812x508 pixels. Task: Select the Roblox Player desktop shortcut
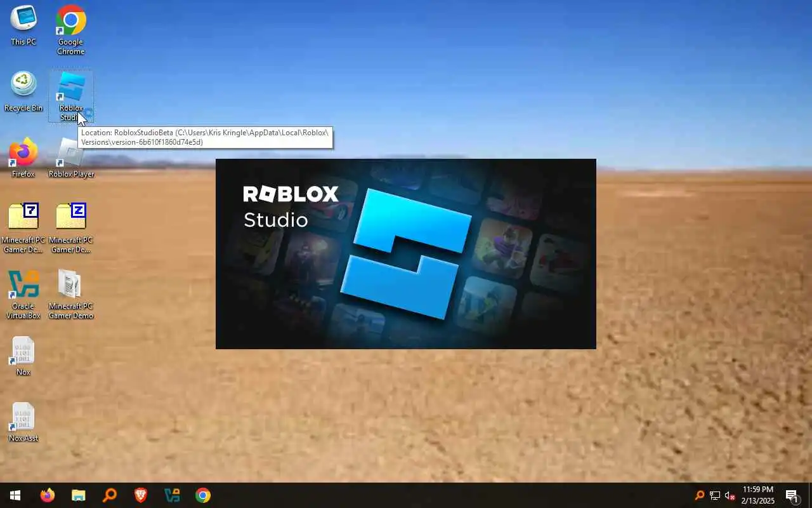tap(71, 158)
